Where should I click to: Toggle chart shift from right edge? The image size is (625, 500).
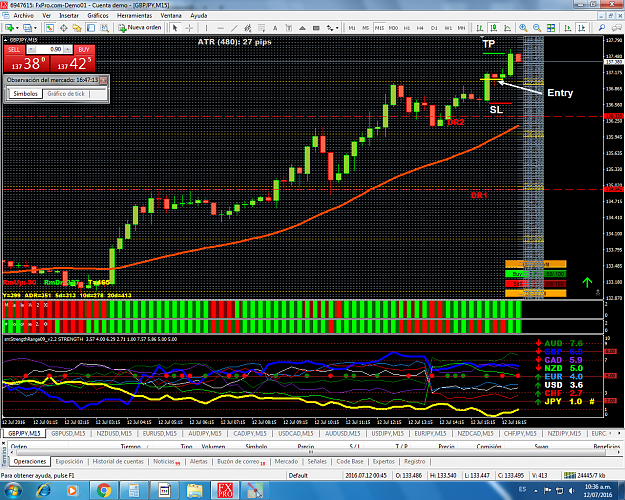tap(582, 28)
